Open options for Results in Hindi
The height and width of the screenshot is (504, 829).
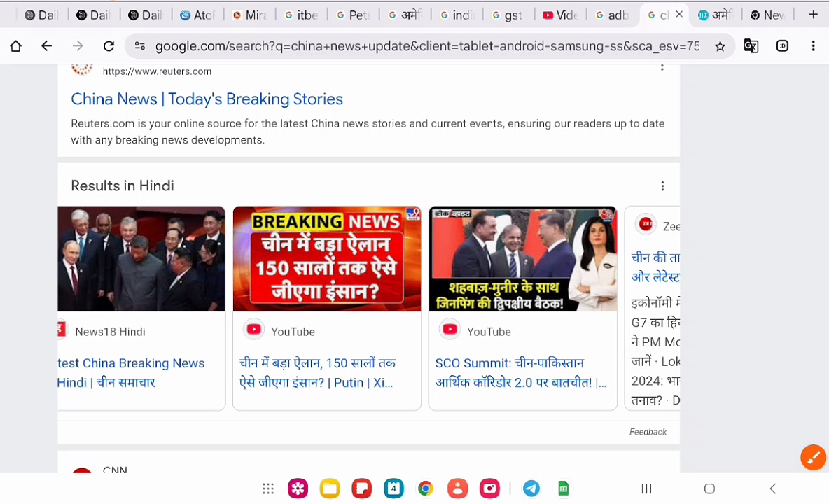click(662, 186)
